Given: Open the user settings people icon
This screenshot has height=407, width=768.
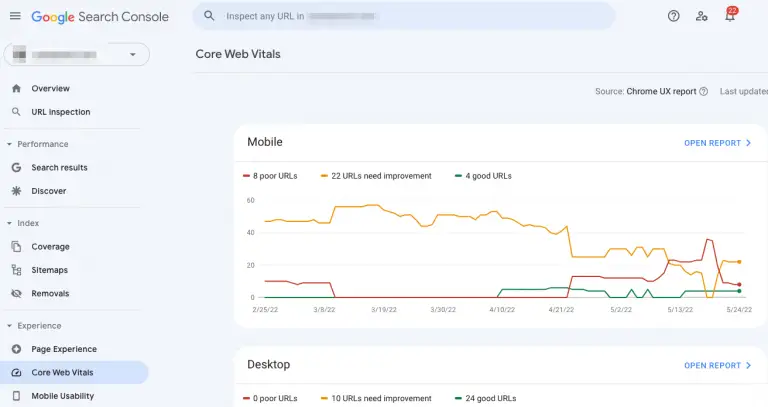Looking at the screenshot, I should click(701, 16).
